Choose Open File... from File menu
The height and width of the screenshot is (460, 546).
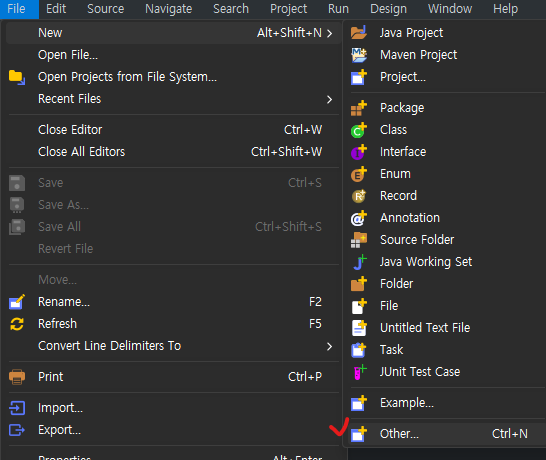click(x=68, y=55)
